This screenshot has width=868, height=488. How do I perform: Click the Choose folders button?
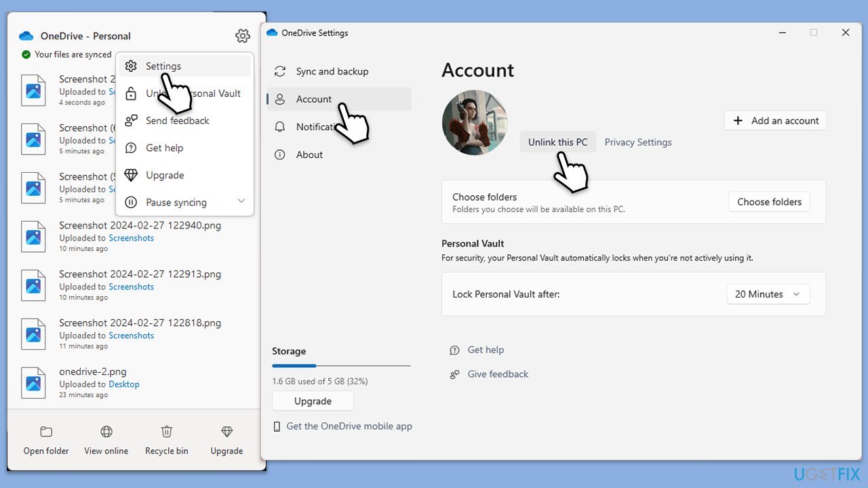(x=769, y=202)
